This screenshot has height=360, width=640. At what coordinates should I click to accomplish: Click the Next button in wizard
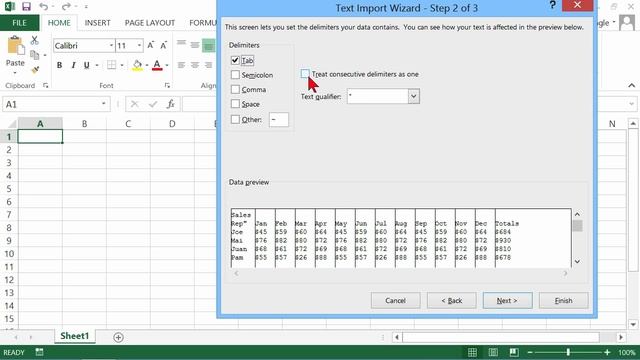[x=507, y=300]
